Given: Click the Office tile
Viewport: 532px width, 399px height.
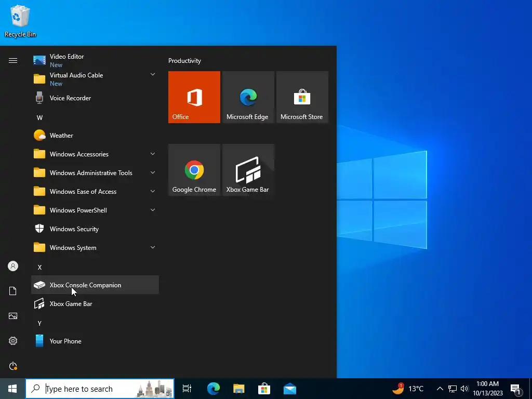Looking at the screenshot, I should pyautogui.click(x=194, y=97).
